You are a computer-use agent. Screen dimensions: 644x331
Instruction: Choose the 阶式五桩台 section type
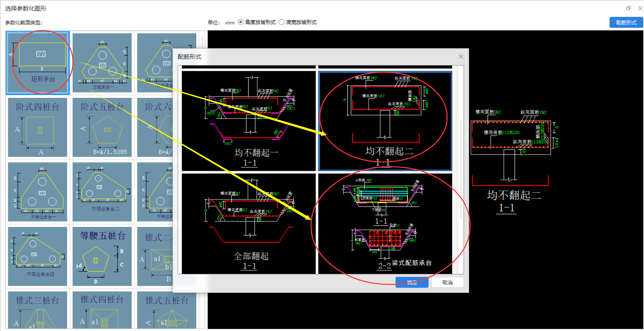[x=102, y=127]
